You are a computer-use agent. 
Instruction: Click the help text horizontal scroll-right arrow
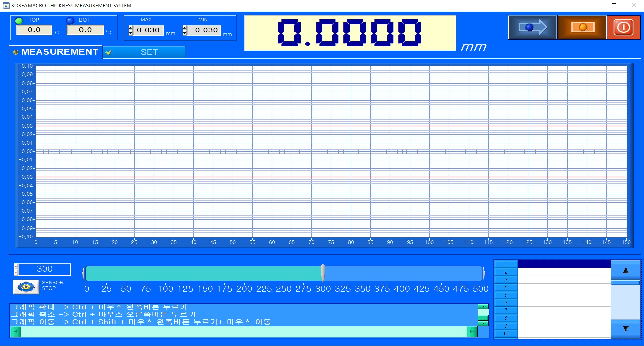coord(472,332)
